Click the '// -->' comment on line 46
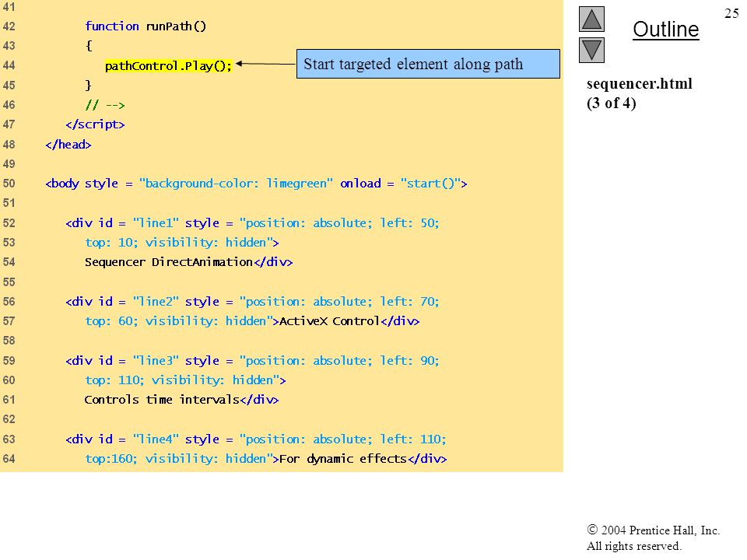The image size is (747, 560). pos(105,105)
